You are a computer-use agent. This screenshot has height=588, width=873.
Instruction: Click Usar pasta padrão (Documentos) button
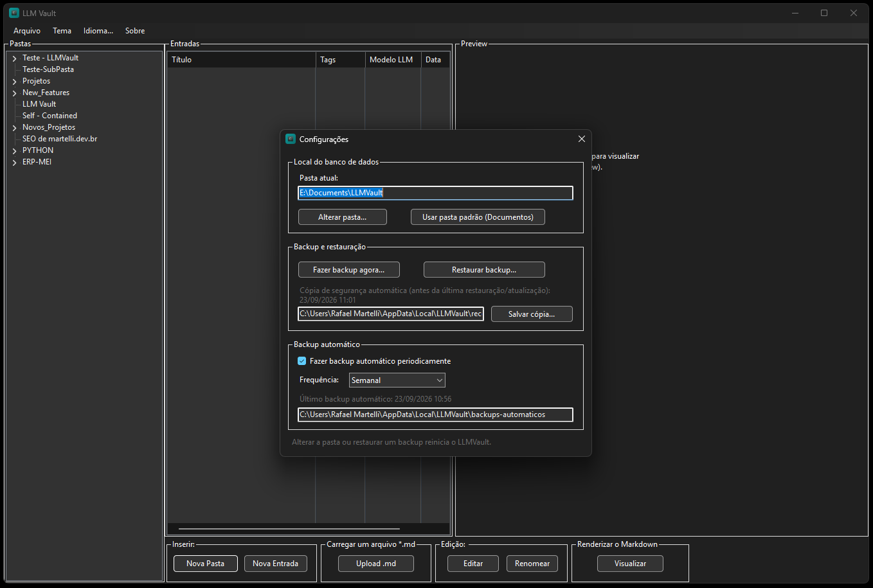[478, 217]
